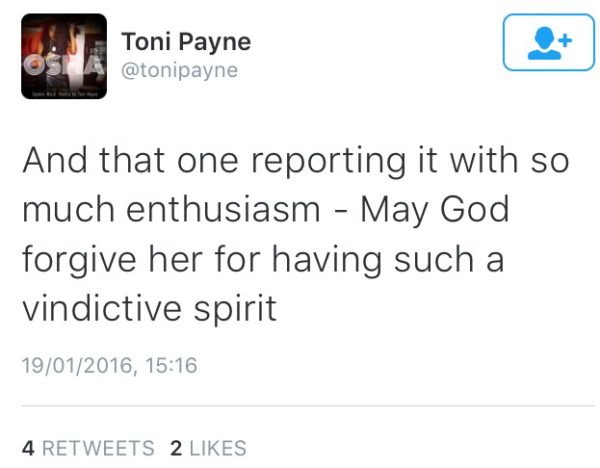
Task: Tap the plus sign on follow icon
Action: coord(565,40)
